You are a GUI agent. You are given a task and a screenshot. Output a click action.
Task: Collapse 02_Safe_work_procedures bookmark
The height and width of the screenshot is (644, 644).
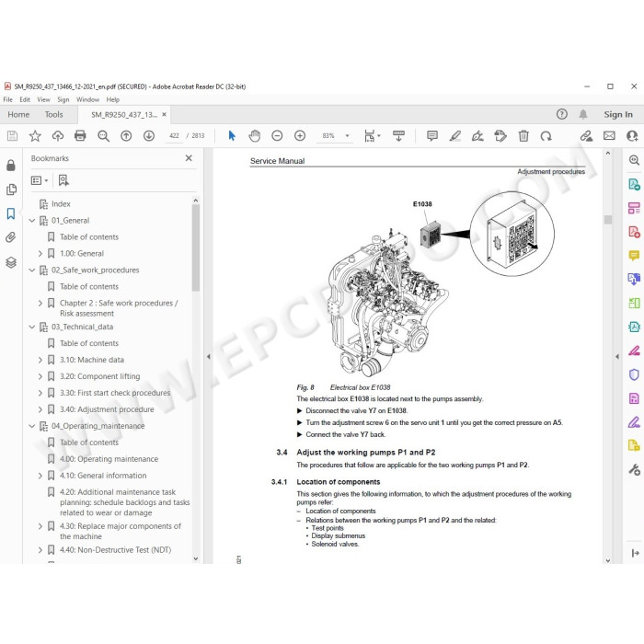32,270
